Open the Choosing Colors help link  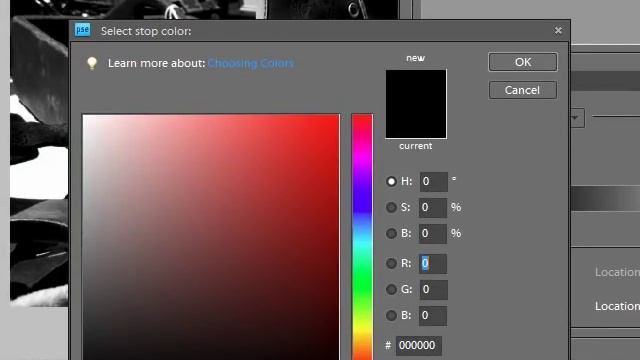251,63
